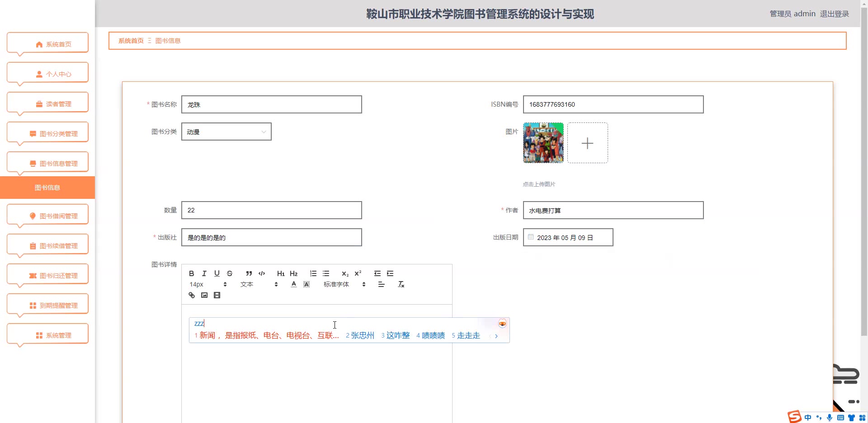Focus the ISBN编号 input field
Image resolution: width=868 pixels, height=423 pixels.
(613, 104)
